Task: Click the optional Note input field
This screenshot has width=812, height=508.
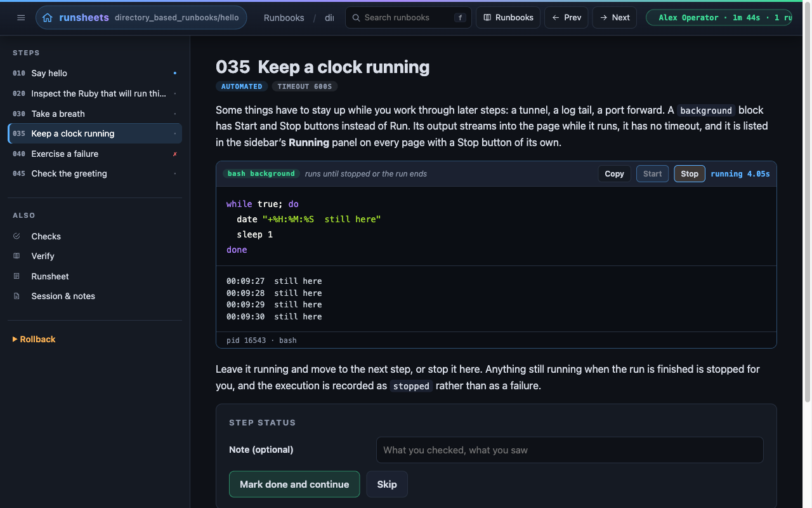Action: (570, 450)
